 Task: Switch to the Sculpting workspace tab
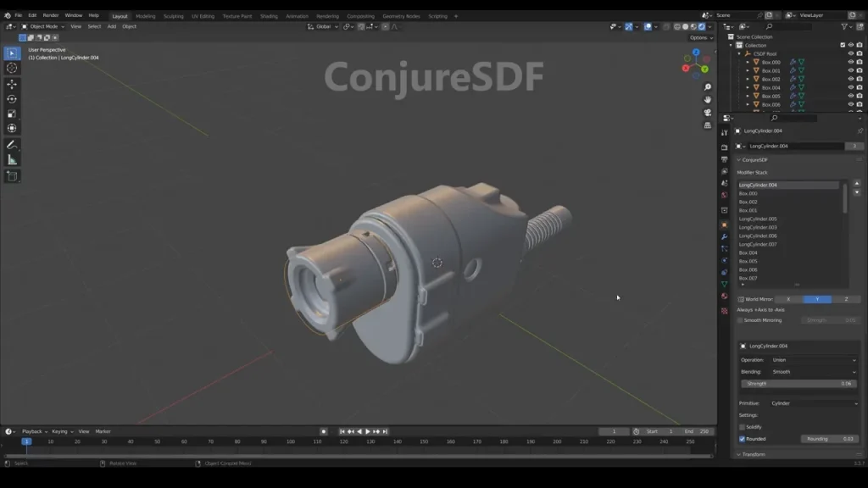pos(173,16)
